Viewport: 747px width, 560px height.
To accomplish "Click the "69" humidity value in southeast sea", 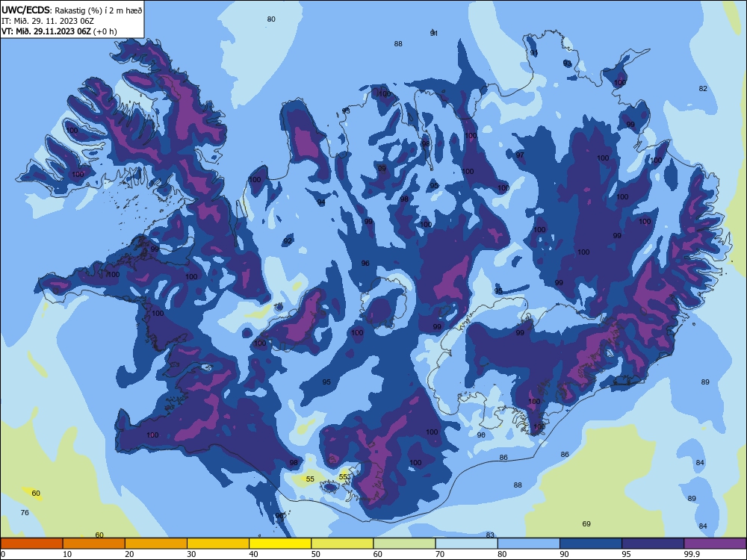I will 586,524.
